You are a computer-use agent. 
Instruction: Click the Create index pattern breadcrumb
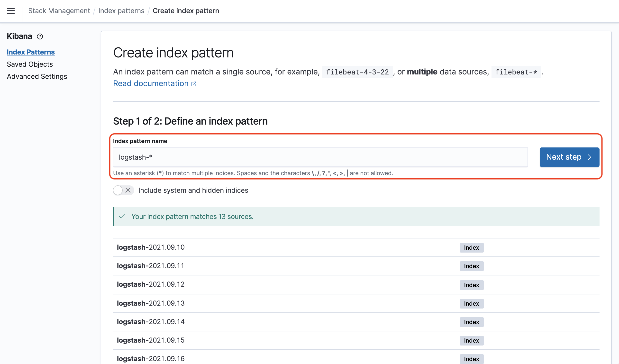click(186, 11)
